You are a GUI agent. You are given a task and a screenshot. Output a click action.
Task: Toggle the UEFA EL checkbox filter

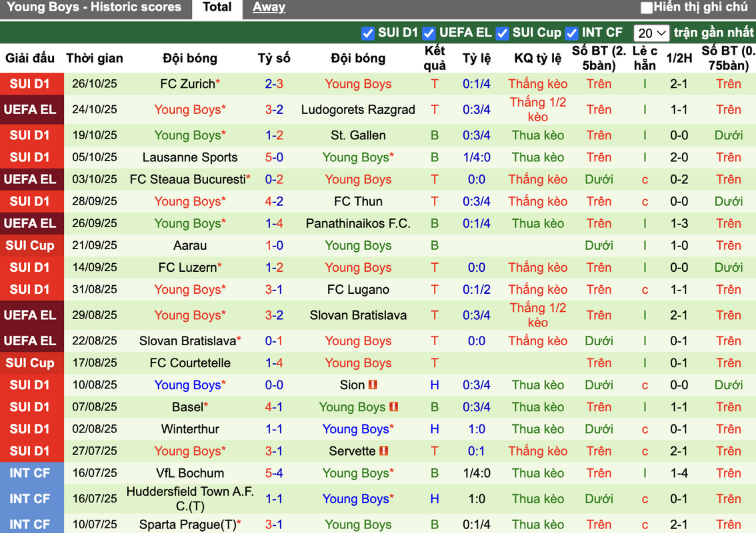click(429, 33)
